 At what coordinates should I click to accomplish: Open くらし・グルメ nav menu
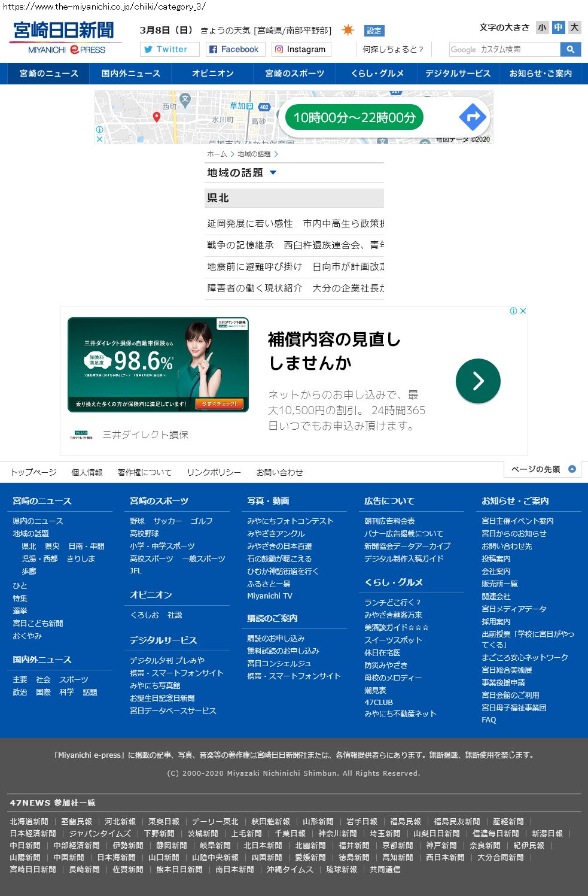click(x=377, y=74)
